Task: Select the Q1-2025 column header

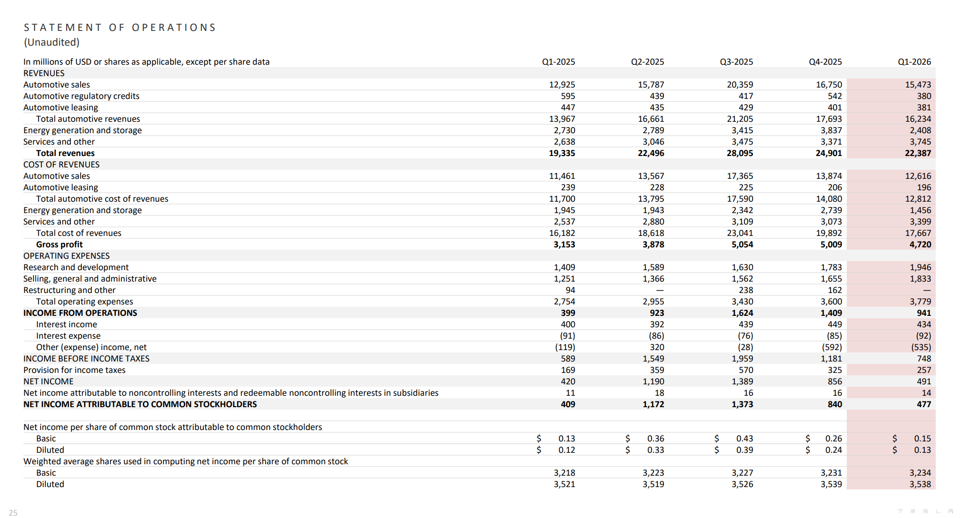Action: pyautogui.click(x=558, y=62)
